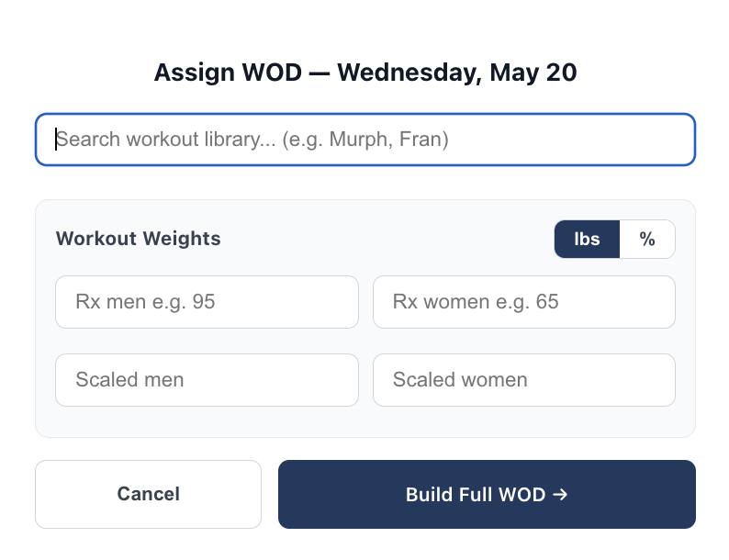This screenshot has width=729, height=560.
Task: Place the cursor in the Murph, Fran search box
Action: click(365, 140)
